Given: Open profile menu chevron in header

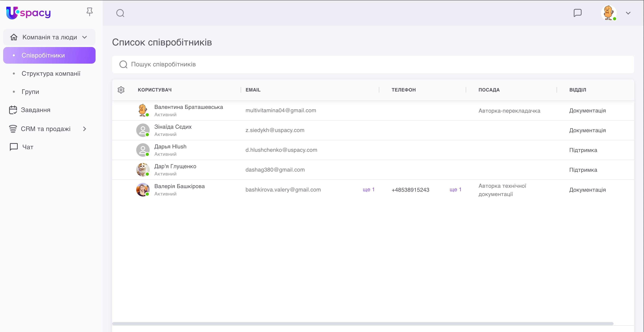Looking at the screenshot, I should point(628,13).
